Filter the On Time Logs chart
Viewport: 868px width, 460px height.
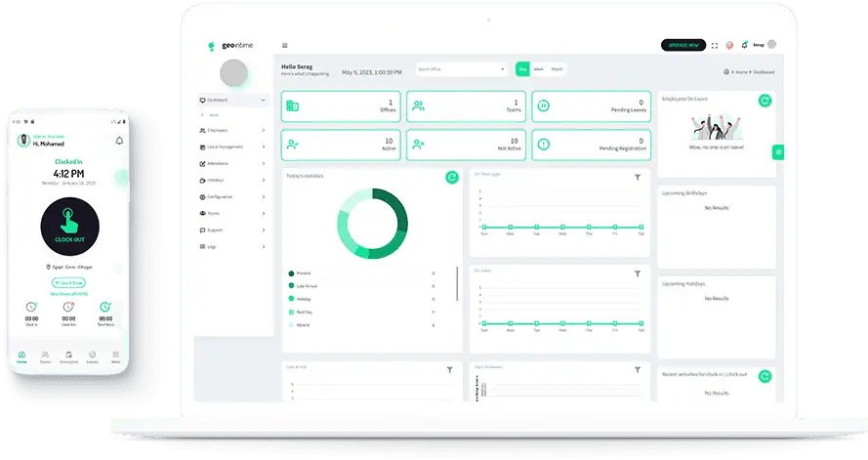pos(638,178)
